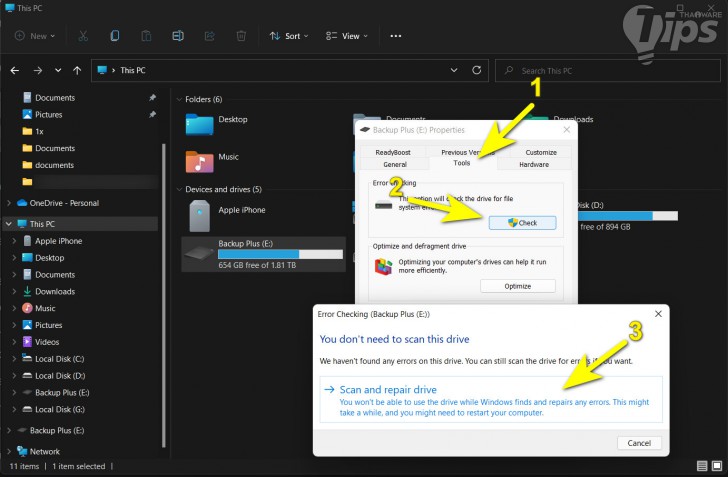
Task: Open the New dropdown menu
Action: tap(35, 36)
